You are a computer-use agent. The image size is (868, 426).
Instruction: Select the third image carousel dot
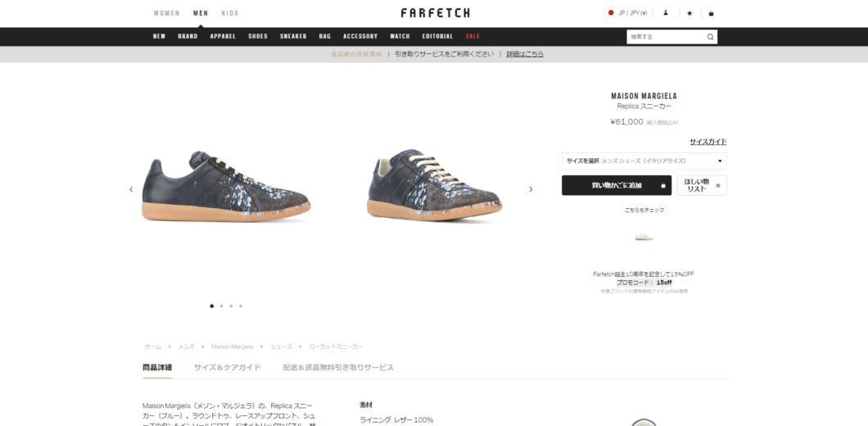click(x=231, y=306)
